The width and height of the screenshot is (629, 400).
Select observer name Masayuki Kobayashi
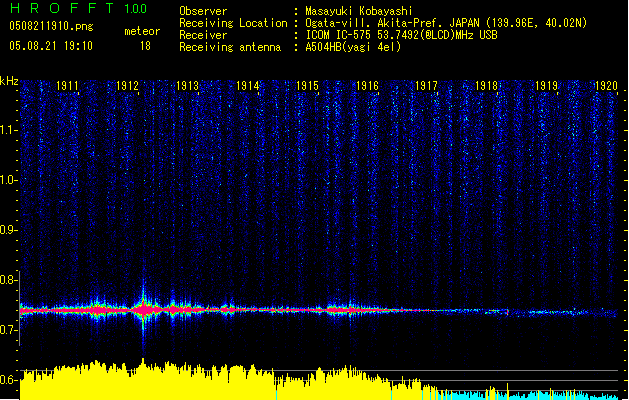359,11
